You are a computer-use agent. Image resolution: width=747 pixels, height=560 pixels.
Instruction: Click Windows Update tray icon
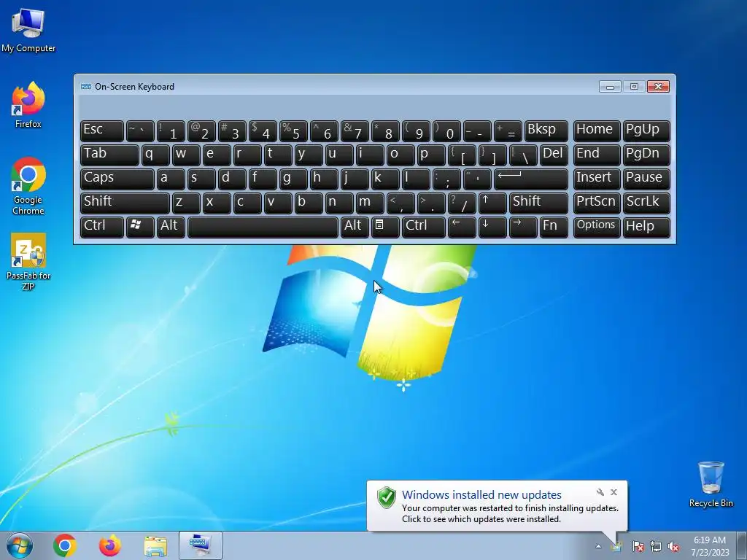(x=617, y=546)
